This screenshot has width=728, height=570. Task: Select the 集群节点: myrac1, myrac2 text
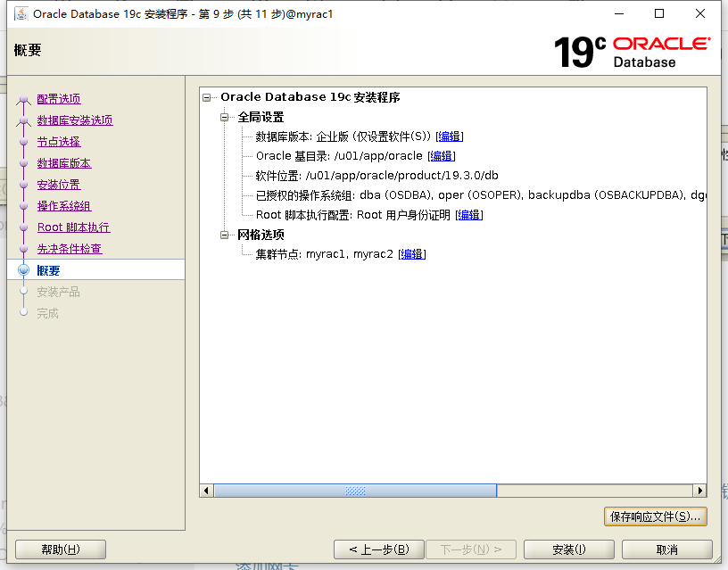(x=324, y=254)
